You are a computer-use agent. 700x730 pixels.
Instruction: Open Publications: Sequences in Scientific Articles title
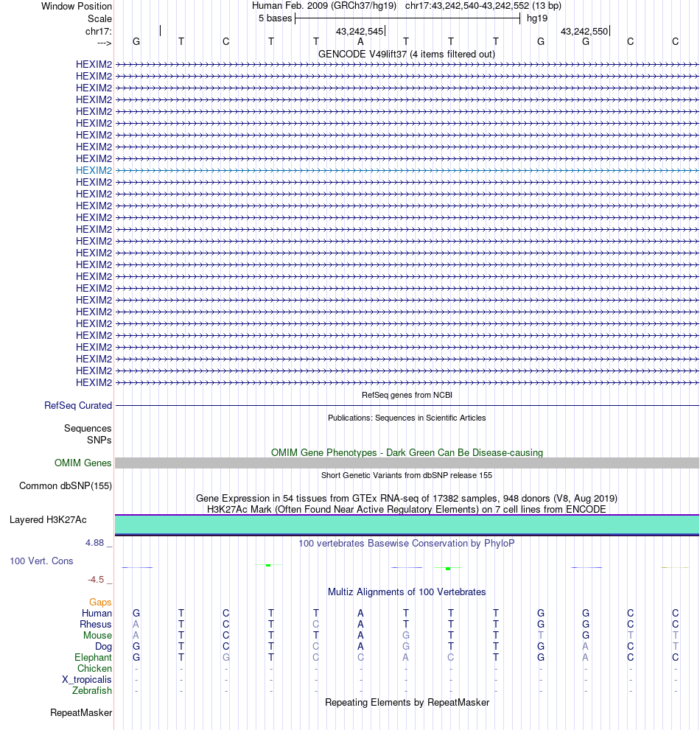click(x=407, y=418)
